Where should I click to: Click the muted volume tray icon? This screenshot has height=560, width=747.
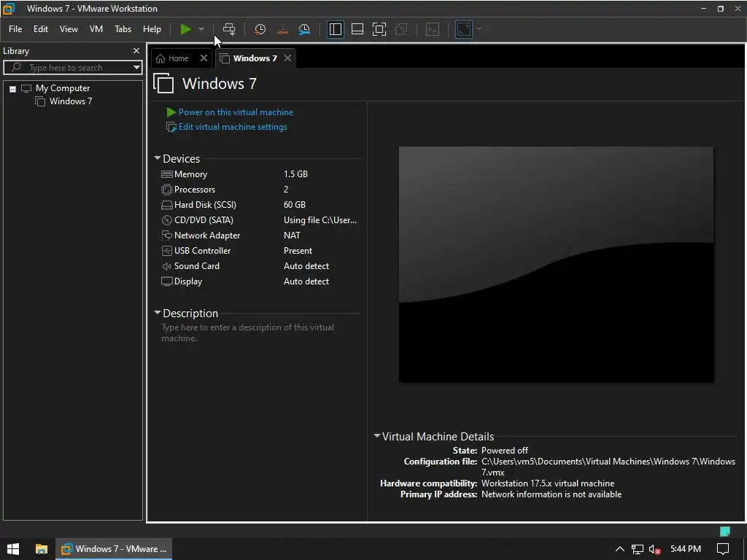coord(654,549)
